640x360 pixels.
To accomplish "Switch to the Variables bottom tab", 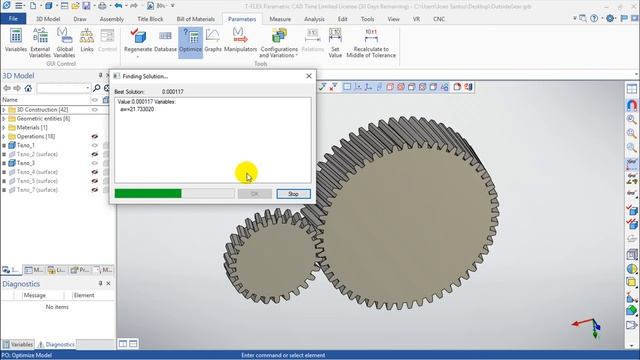I will click(18, 344).
